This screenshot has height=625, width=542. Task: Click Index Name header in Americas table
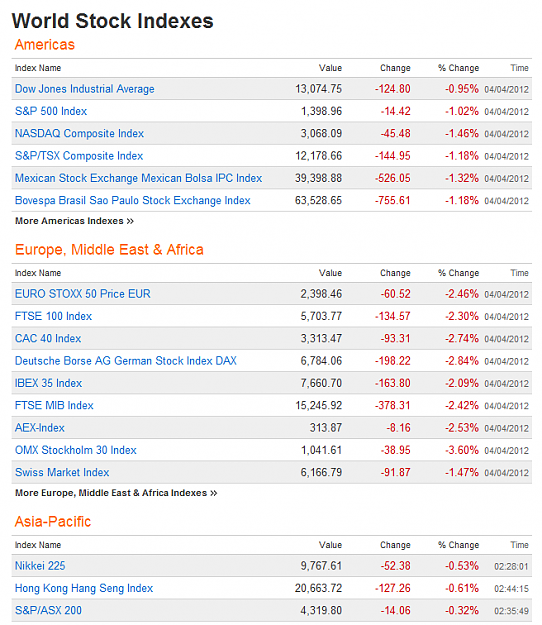(38, 68)
